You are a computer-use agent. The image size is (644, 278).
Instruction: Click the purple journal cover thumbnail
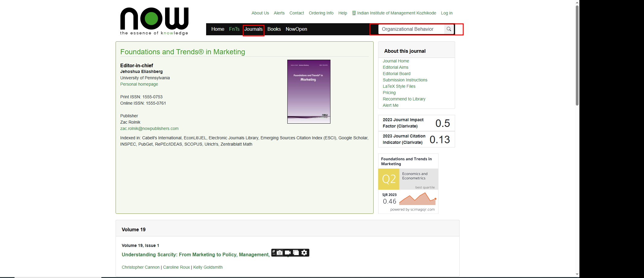(x=309, y=92)
